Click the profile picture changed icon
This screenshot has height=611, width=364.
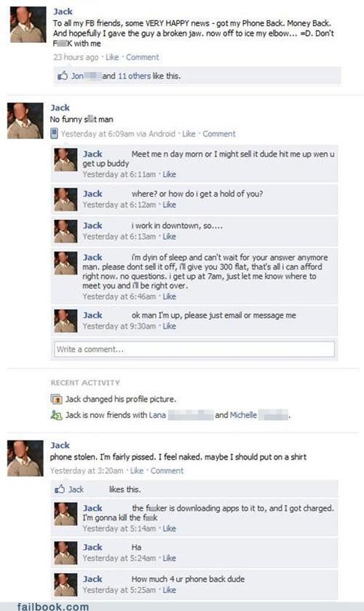pos(57,399)
